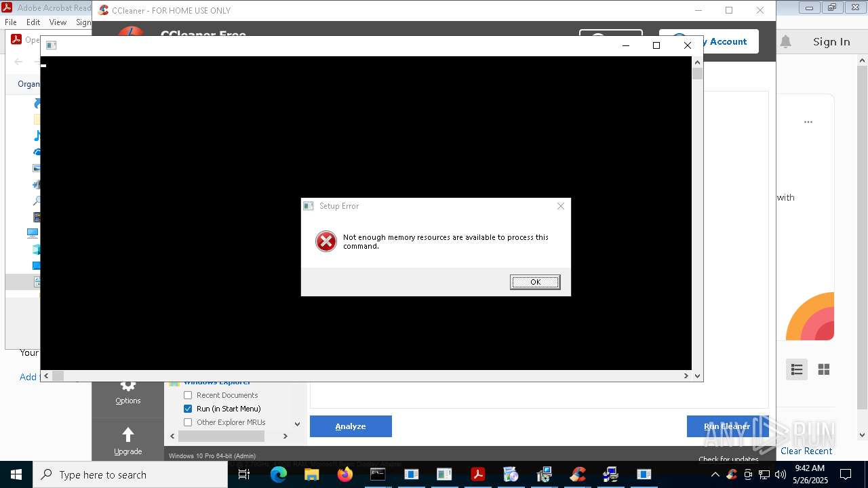This screenshot has width=868, height=488.
Task: Open Command Prompt taskbar icon
Action: pyautogui.click(x=378, y=474)
